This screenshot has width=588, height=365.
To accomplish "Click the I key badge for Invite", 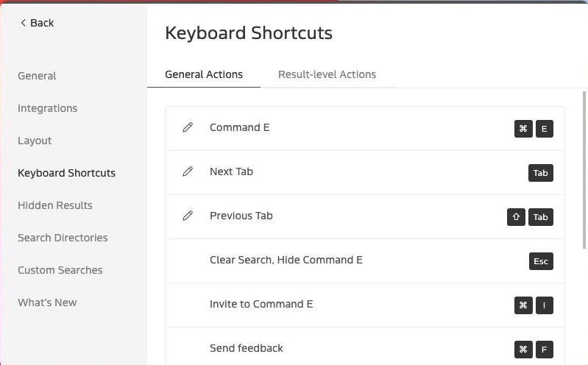I will coord(544,305).
